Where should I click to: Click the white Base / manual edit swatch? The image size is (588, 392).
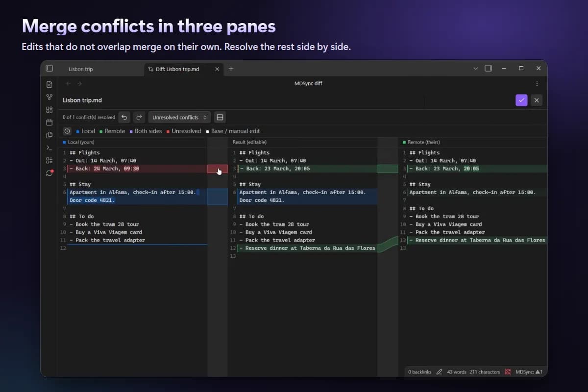(208, 131)
